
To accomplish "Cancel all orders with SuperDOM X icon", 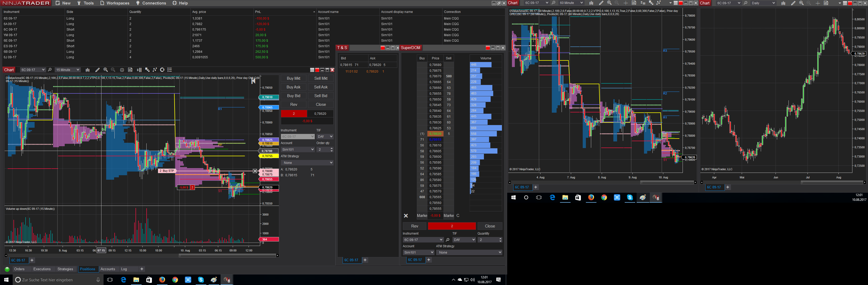I will point(406,216).
